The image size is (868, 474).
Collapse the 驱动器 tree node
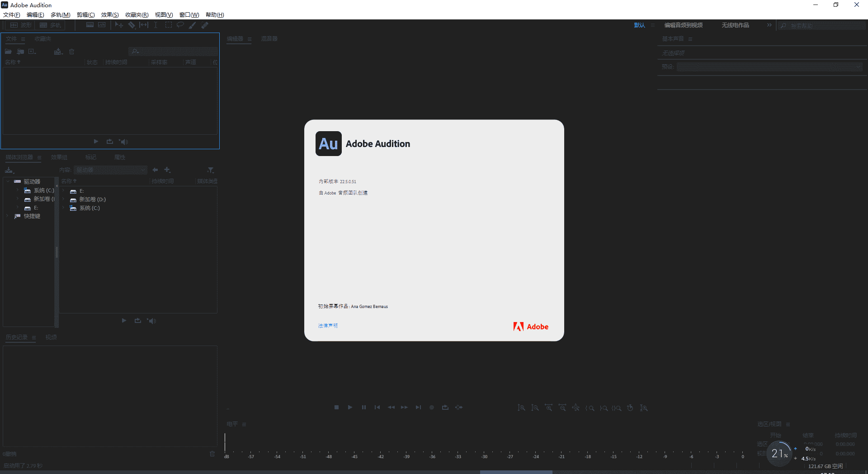click(8, 181)
